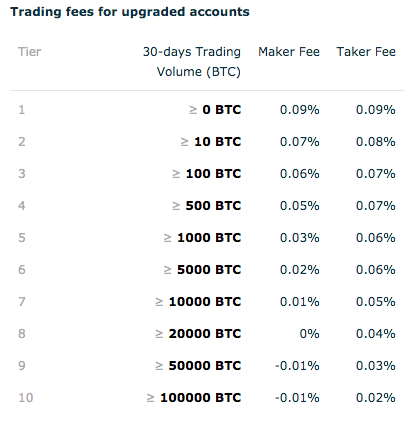416x422 pixels.
Task: Select the Maker Fee column header
Action: click(x=289, y=52)
